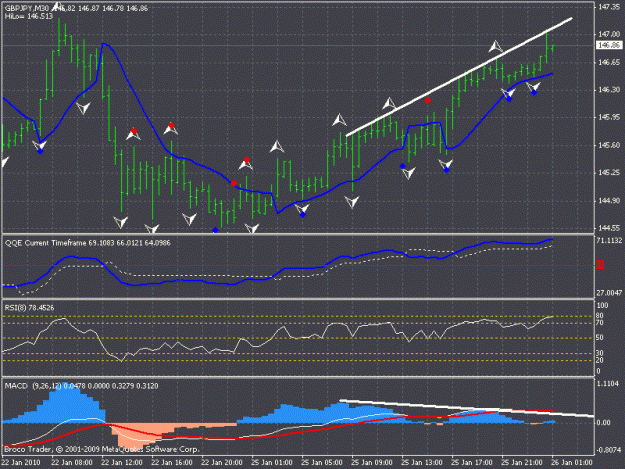Click the 25 Jan 13:00 time label
Viewport: 625px width, 469px height.
tap(422, 463)
